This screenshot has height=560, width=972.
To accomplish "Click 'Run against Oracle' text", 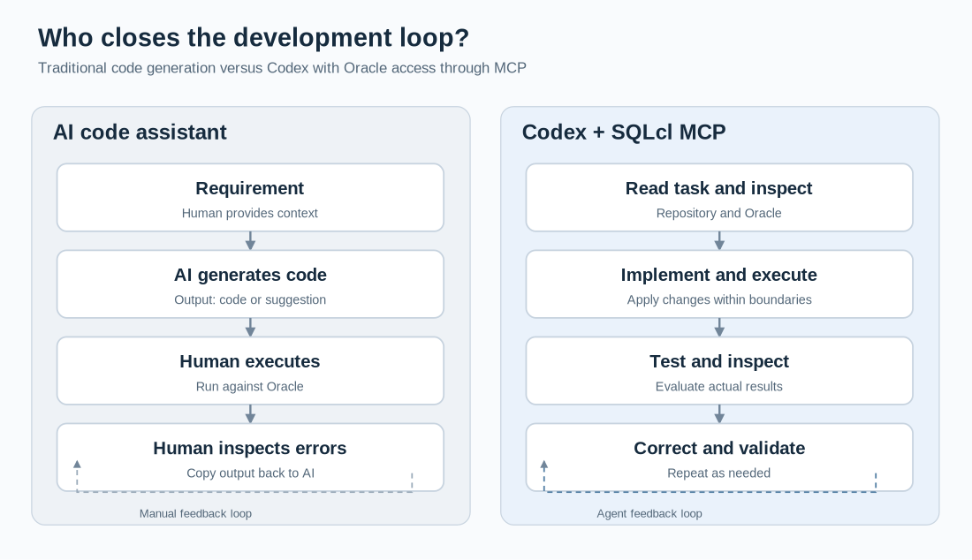I will click(250, 387).
